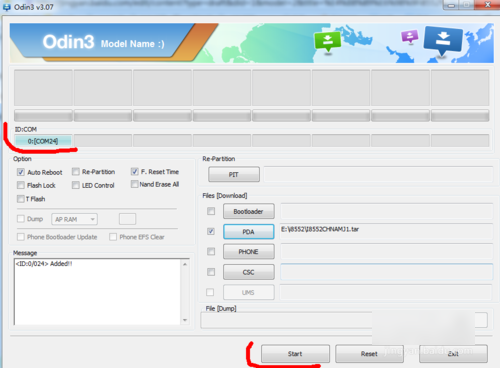Tick the checkbox beside CSC
The width and height of the screenshot is (500, 368).
(x=211, y=272)
